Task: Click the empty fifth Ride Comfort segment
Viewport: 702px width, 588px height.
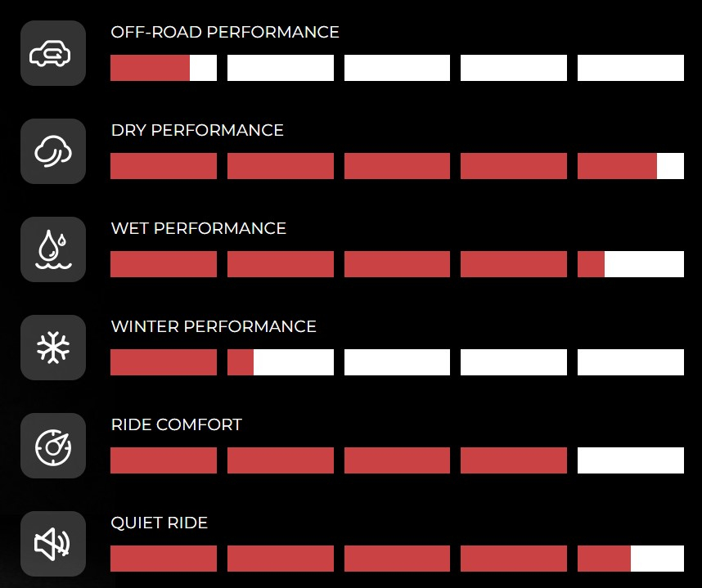Action: click(630, 460)
